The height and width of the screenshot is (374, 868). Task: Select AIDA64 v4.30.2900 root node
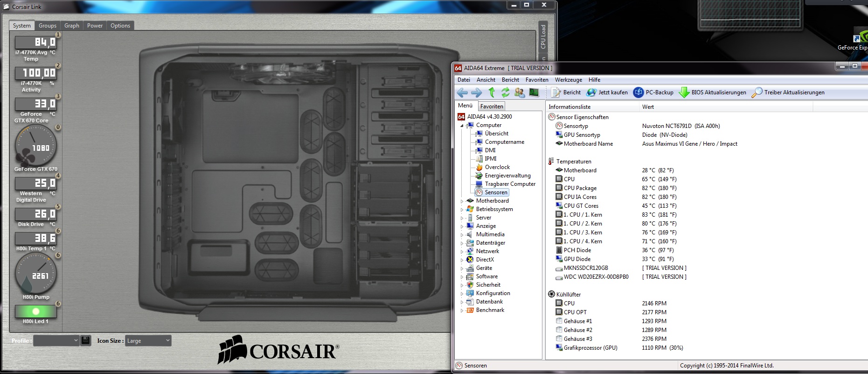coord(489,117)
